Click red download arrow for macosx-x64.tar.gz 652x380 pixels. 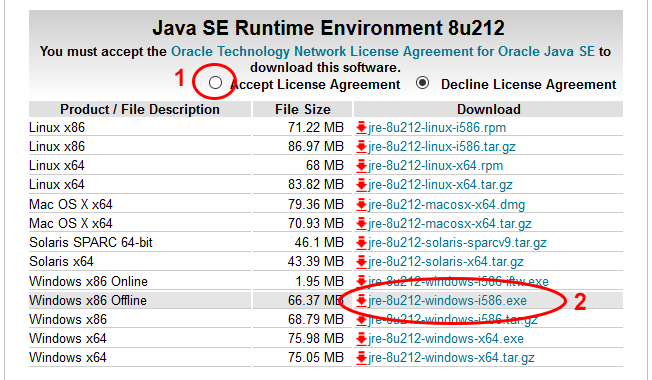click(x=361, y=224)
